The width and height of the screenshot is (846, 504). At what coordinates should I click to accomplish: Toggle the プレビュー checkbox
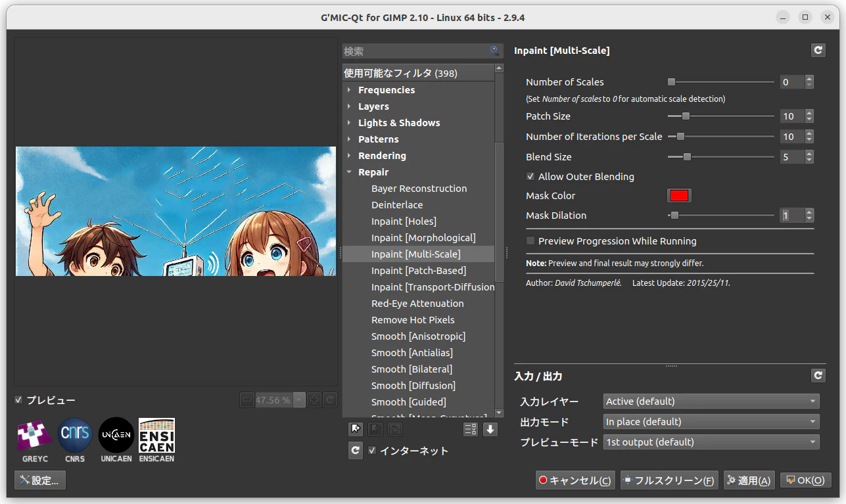point(18,400)
